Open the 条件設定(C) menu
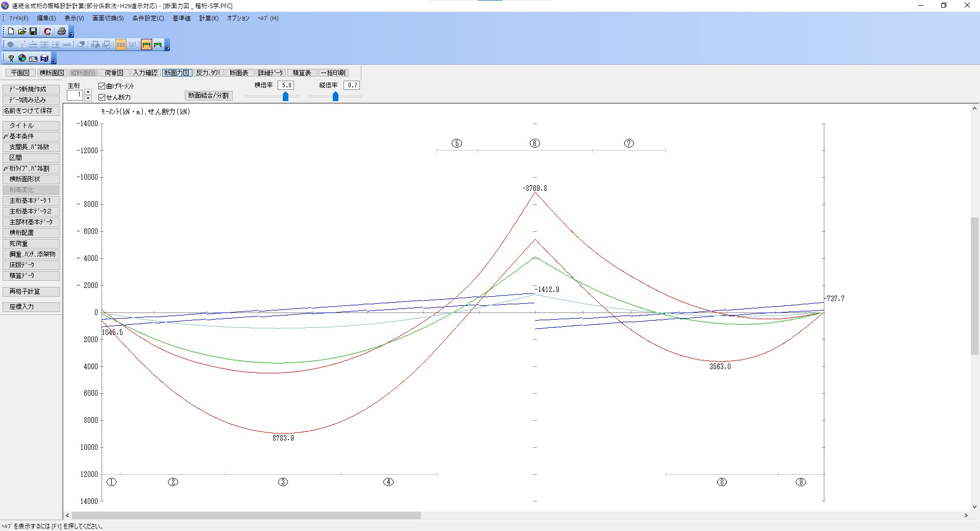Screen dimensions: 980x531 coord(148,18)
